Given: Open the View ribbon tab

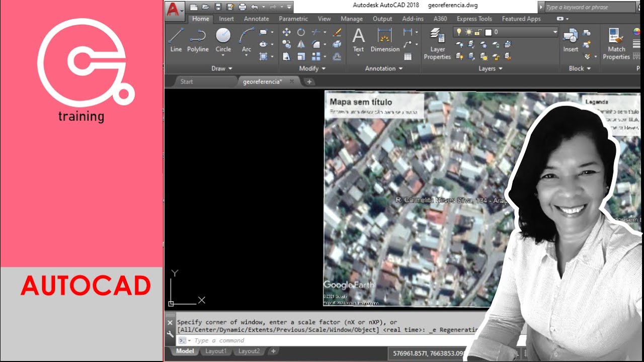Looking at the screenshot, I should pyautogui.click(x=325, y=19).
